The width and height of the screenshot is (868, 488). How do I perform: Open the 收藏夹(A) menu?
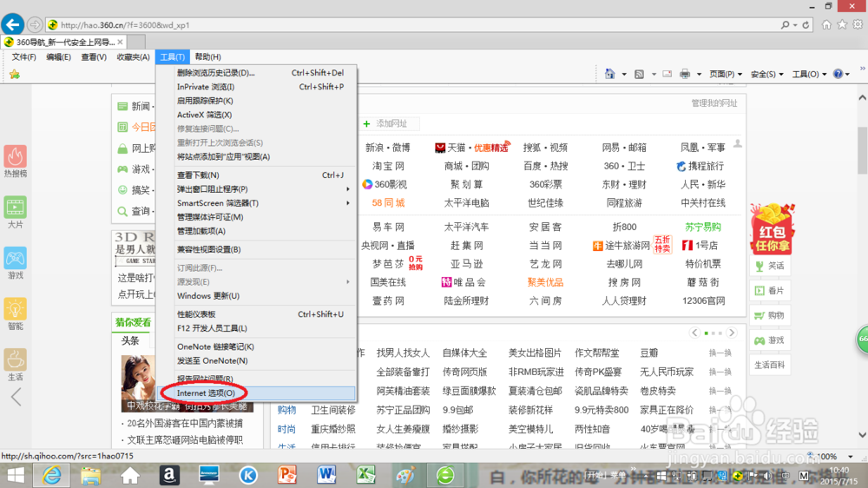134,57
